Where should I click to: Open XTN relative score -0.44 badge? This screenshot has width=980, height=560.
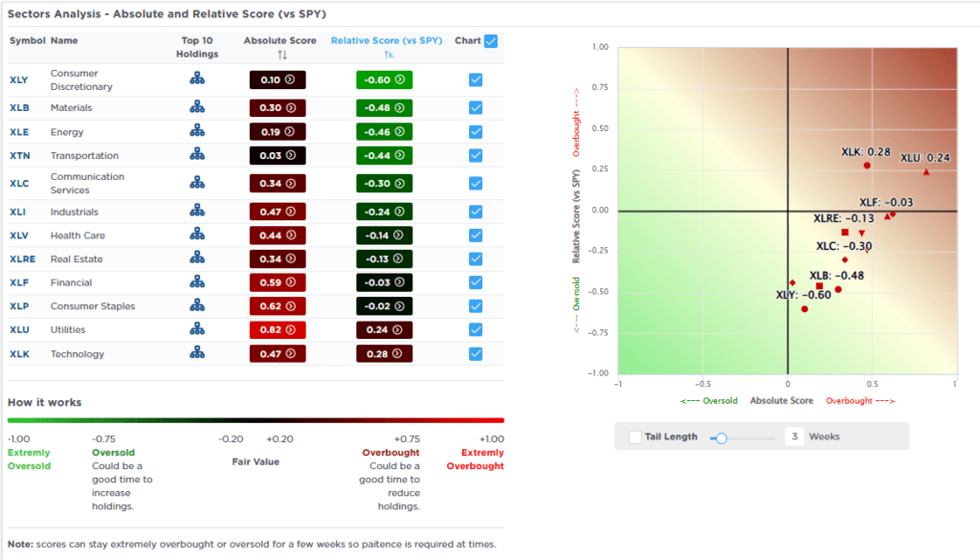pyautogui.click(x=385, y=155)
